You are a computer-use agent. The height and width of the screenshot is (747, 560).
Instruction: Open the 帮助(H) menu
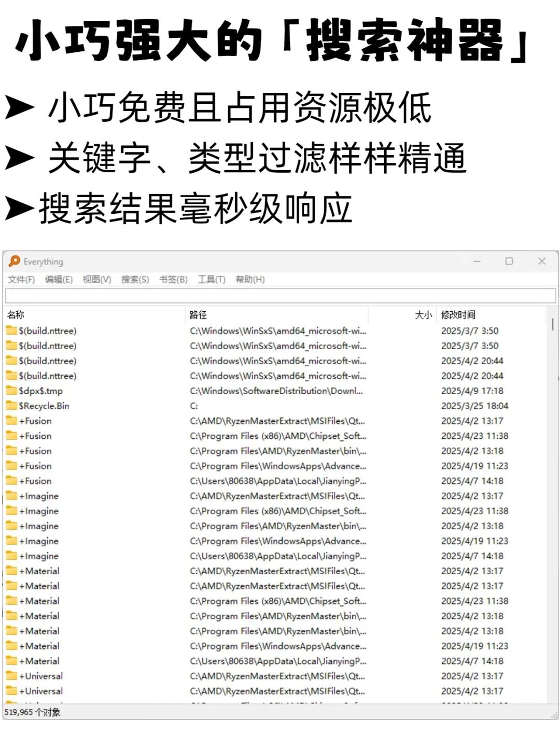[250, 279]
